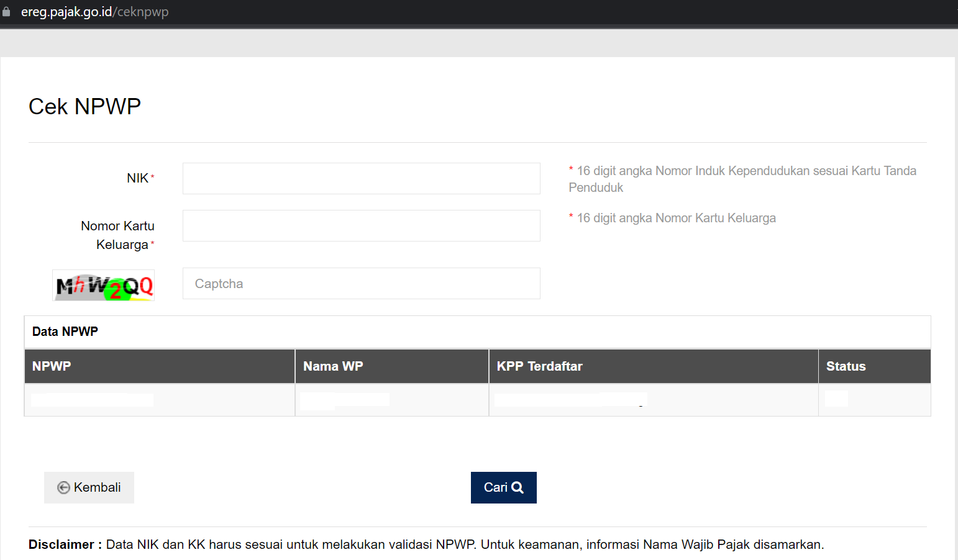Image resolution: width=958 pixels, height=560 pixels.
Task: Click the NPWP column header
Action: pyautogui.click(x=52, y=366)
